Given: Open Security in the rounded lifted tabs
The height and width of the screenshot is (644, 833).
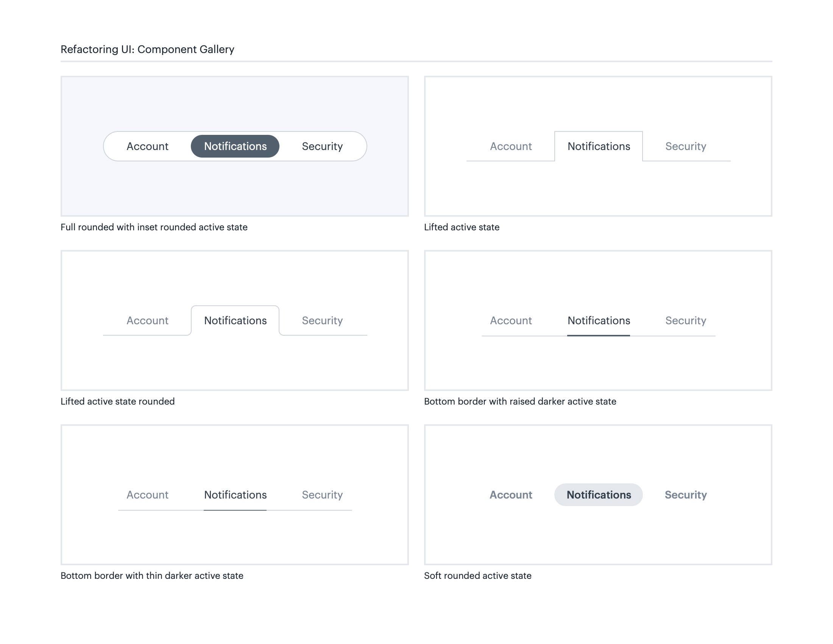Looking at the screenshot, I should click(322, 320).
